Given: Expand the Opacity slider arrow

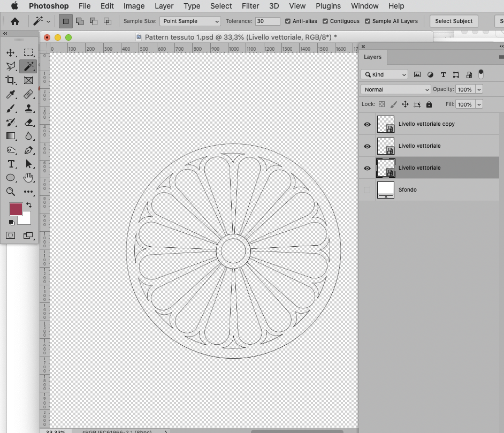Looking at the screenshot, I should (x=479, y=89).
